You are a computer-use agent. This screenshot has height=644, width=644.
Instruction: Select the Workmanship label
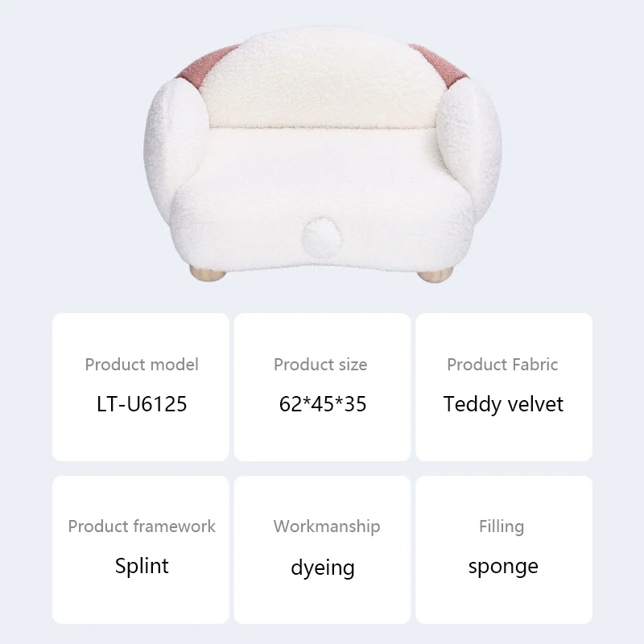click(327, 526)
